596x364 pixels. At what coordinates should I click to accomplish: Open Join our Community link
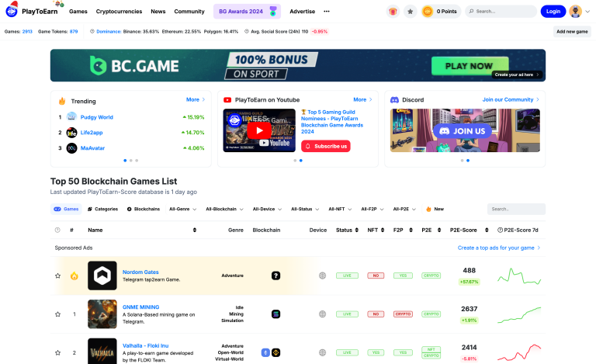[511, 99]
